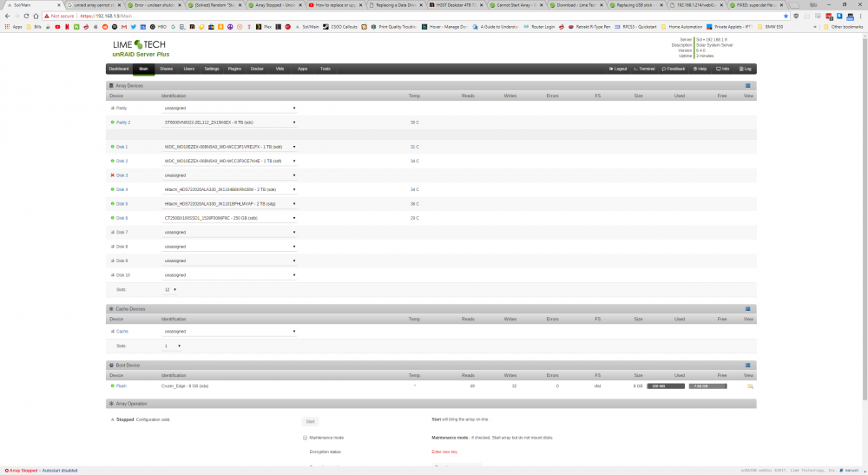868x475 pixels.
Task: Open the Twitter bookmark icon
Action: (134, 27)
